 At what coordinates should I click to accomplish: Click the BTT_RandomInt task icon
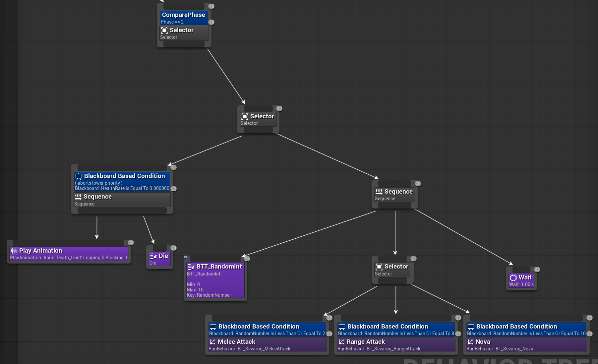pyautogui.click(x=191, y=267)
